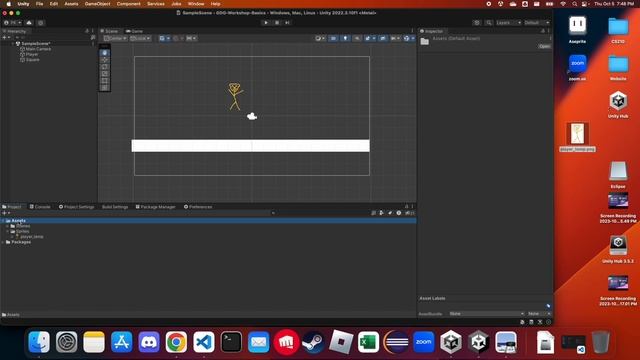640x360 pixels.
Task: Open the Component menu
Action: click(128, 4)
